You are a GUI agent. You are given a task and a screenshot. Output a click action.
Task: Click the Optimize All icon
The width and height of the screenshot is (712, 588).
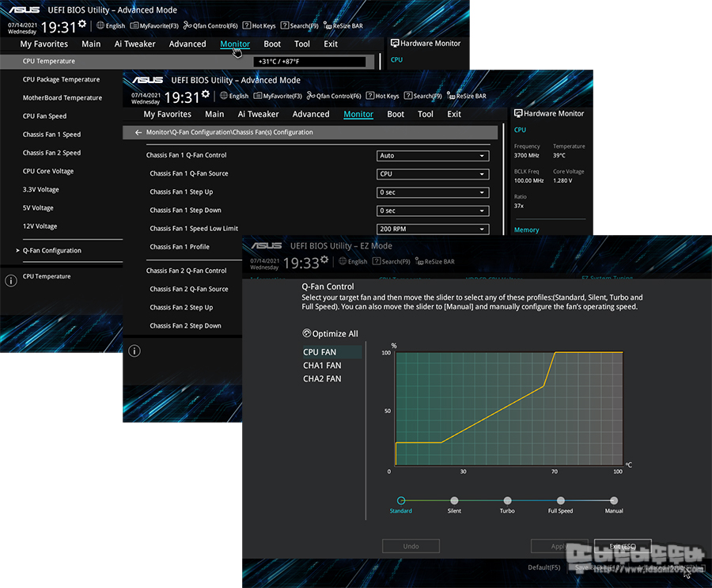coord(307,333)
